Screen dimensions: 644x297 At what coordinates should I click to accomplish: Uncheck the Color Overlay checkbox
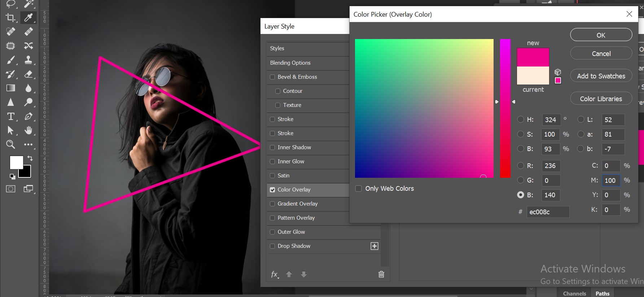[272, 190]
